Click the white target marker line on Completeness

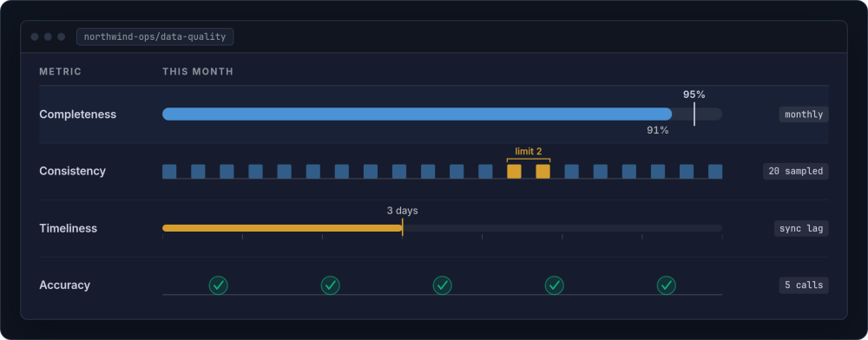[x=694, y=114]
